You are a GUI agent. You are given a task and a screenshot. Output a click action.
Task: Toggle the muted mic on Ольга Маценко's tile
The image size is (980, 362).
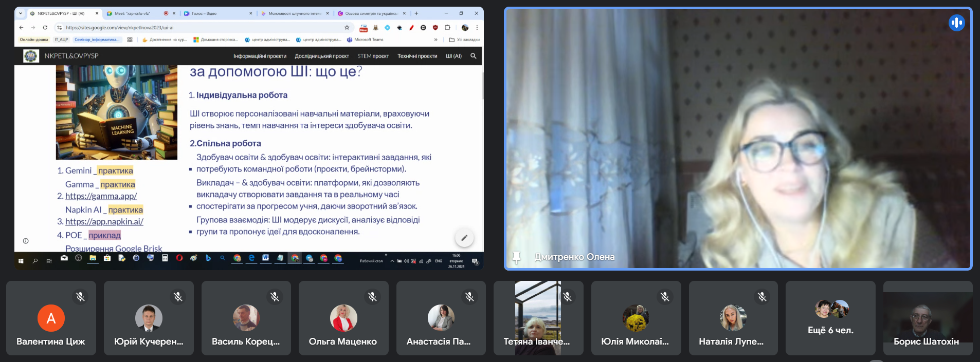(x=372, y=297)
